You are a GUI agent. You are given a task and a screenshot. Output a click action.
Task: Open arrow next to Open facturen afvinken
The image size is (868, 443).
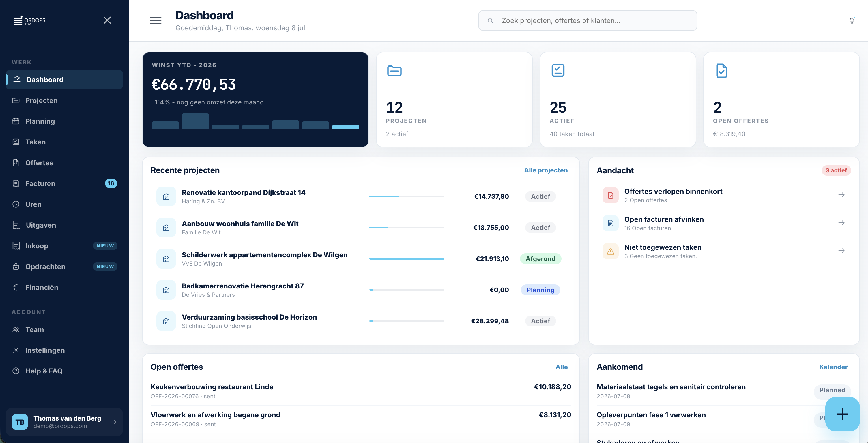(x=841, y=223)
